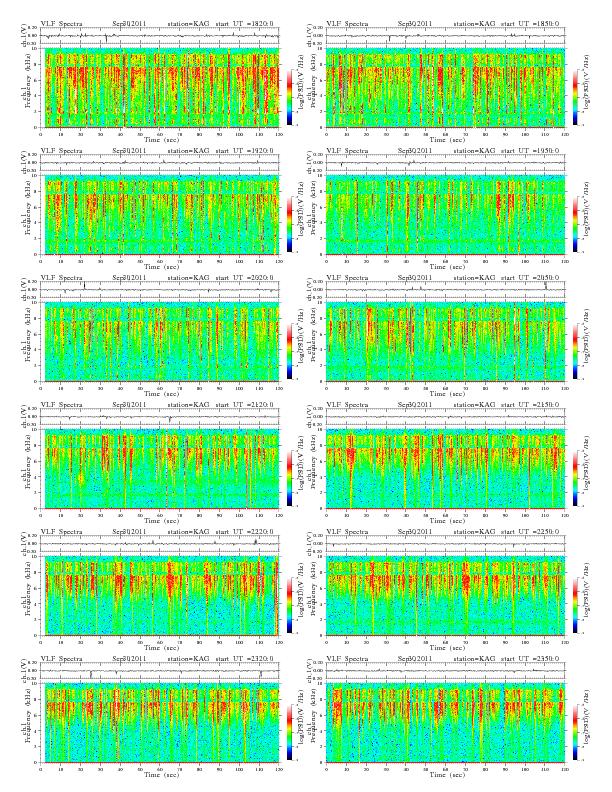Screen dimensions: 612x792
Task: Click the PSD color bar of the 2150:0 plot
Action: (576, 478)
